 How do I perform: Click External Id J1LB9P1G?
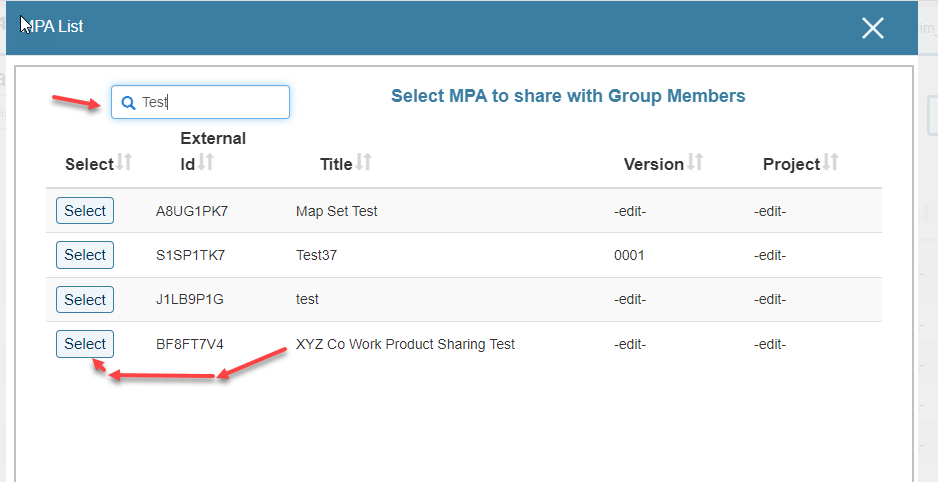[x=190, y=300]
